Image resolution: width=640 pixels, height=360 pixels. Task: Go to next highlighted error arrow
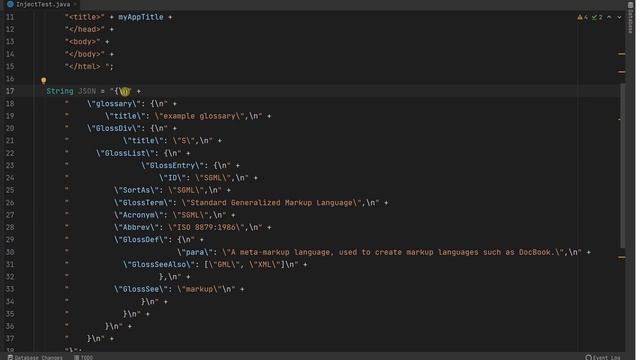tap(619, 17)
